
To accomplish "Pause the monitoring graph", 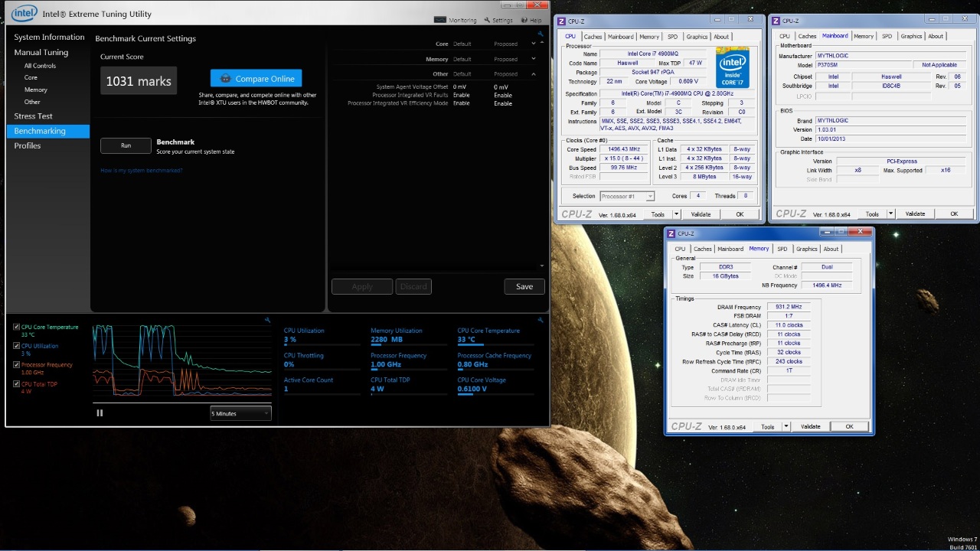I will coord(100,413).
